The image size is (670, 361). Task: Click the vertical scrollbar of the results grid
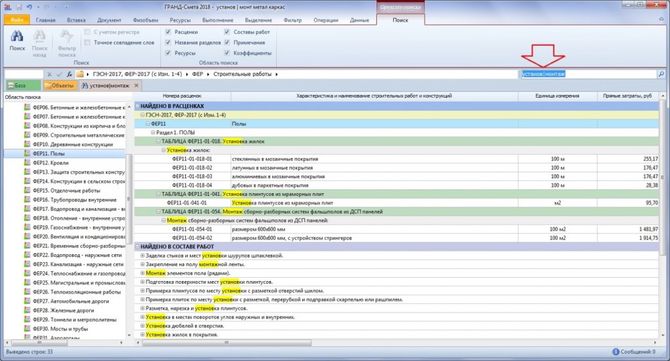(663, 177)
